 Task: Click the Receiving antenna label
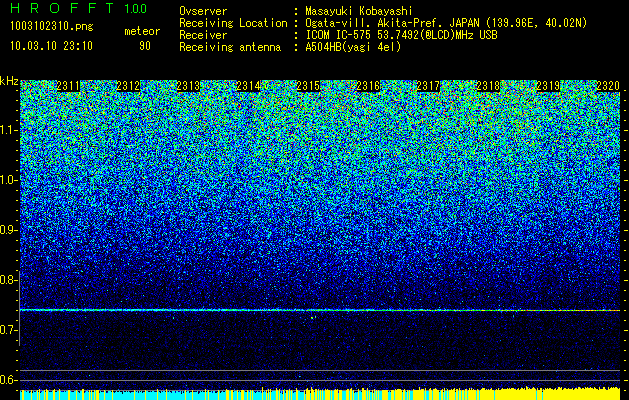click(x=230, y=47)
